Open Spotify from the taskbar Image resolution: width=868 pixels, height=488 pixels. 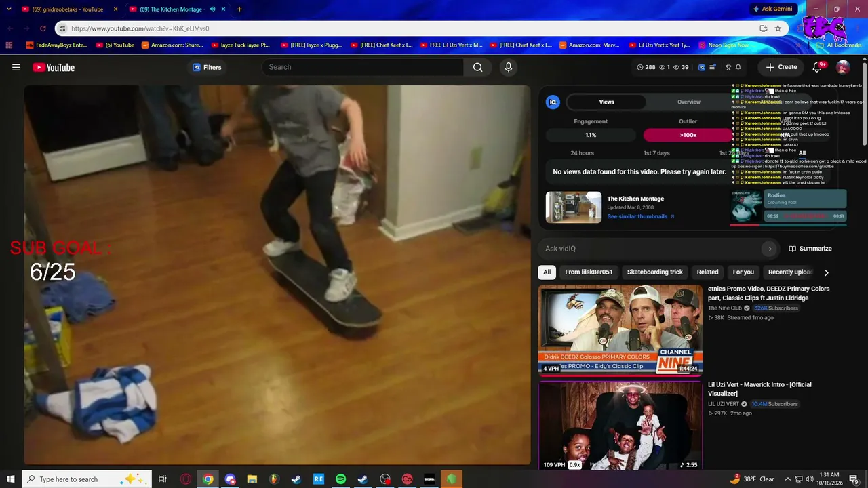tap(340, 479)
